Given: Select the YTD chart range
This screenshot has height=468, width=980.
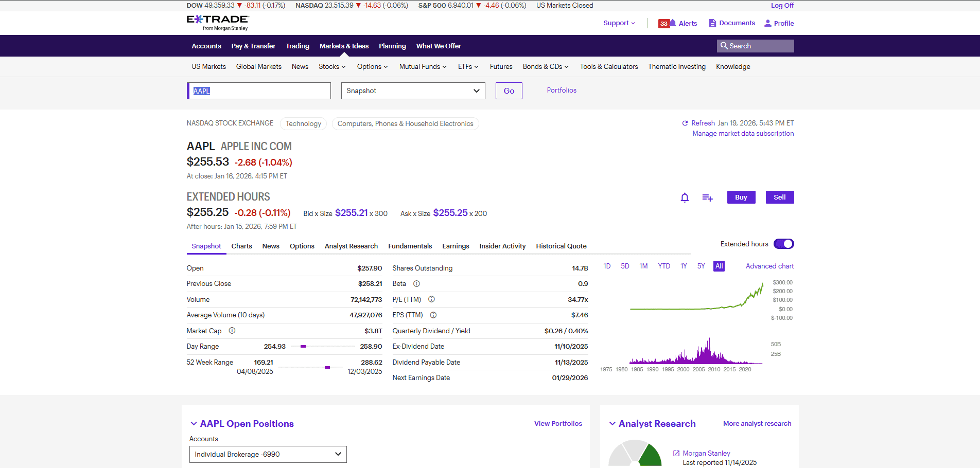Looking at the screenshot, I should coord(664,266).
